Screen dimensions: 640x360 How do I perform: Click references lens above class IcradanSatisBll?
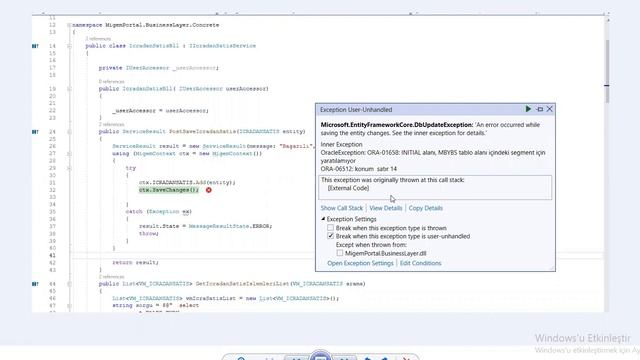click(98, 39)
